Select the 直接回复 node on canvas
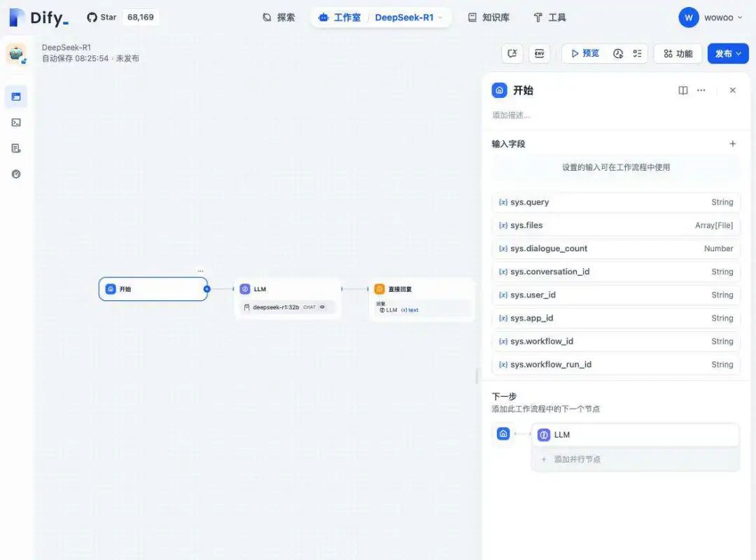 pyautogui.click(x=422, y=299)
